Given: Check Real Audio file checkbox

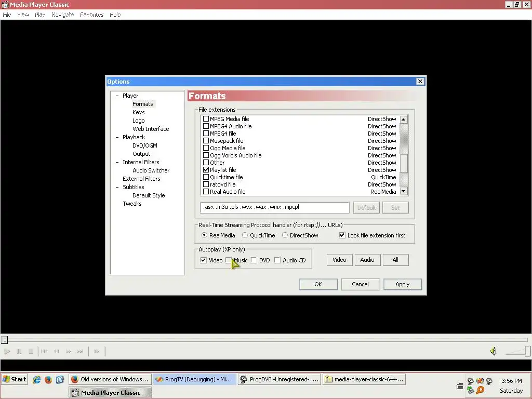Looking at the screenshot, I should pyautogui.click(x=206, y=191).
